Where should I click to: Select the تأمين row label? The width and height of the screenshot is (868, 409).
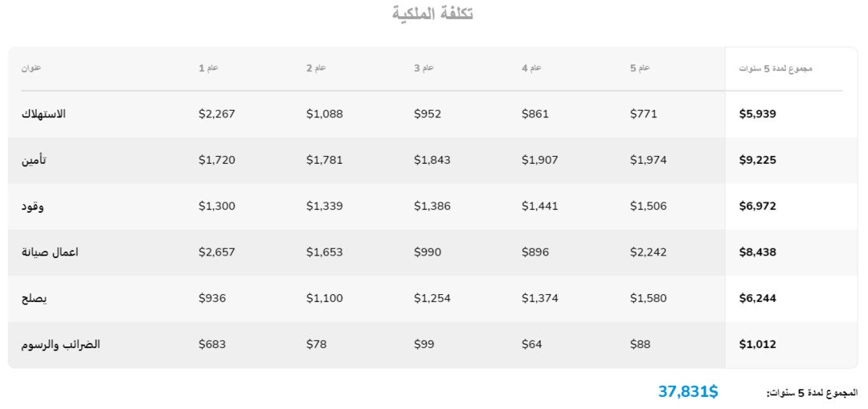34,160
